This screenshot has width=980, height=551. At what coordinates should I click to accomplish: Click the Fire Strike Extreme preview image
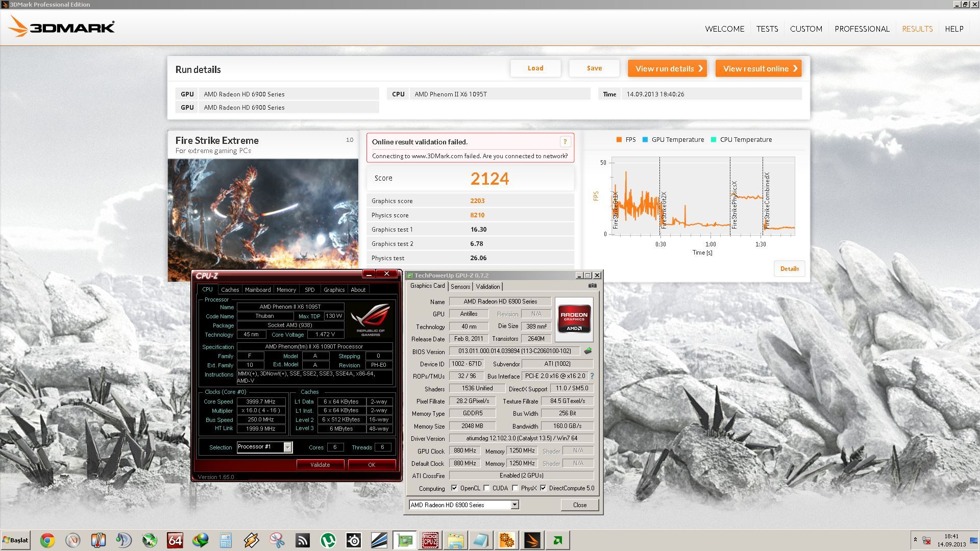pyautogui.click(x=263, y=214)
